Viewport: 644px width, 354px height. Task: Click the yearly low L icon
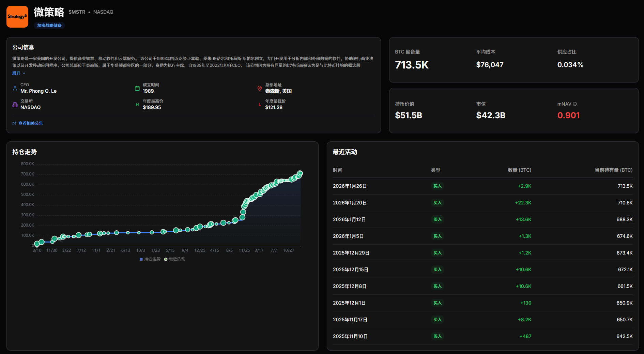[260, 105]
